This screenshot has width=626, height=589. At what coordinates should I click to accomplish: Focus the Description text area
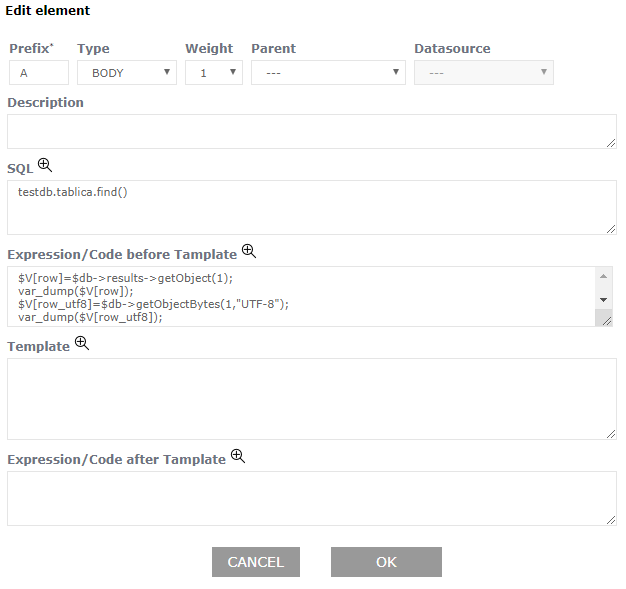[x=310, y=131]
